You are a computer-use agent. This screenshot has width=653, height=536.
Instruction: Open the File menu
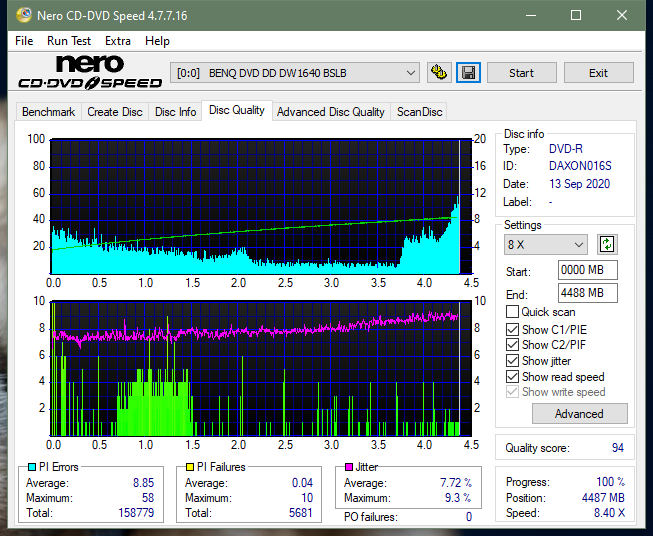[24, 41]
